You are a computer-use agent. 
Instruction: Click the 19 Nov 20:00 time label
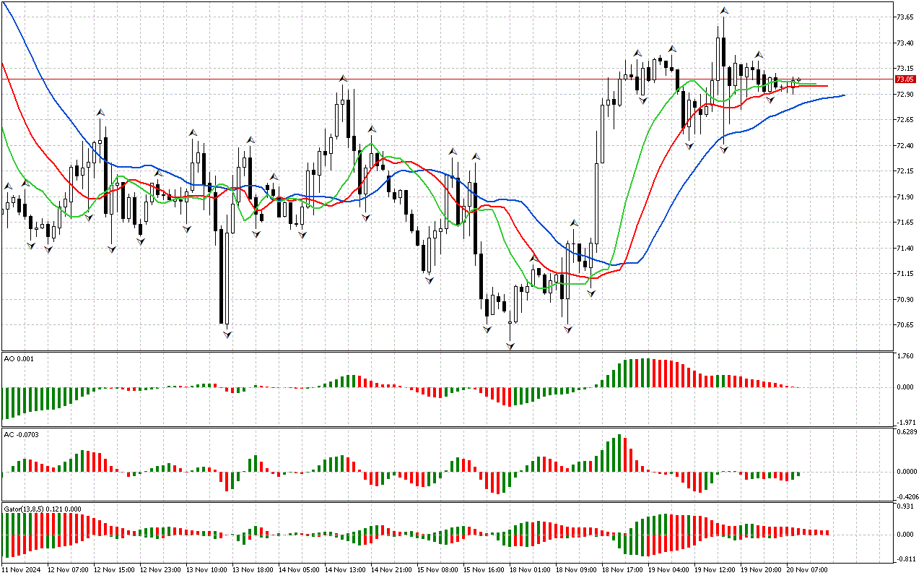[761, 569]
